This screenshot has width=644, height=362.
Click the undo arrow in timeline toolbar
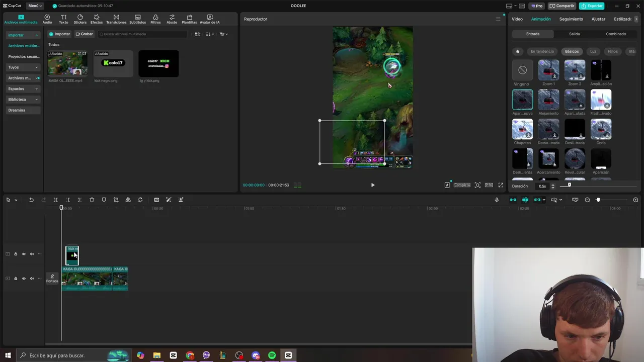(31, 200)
